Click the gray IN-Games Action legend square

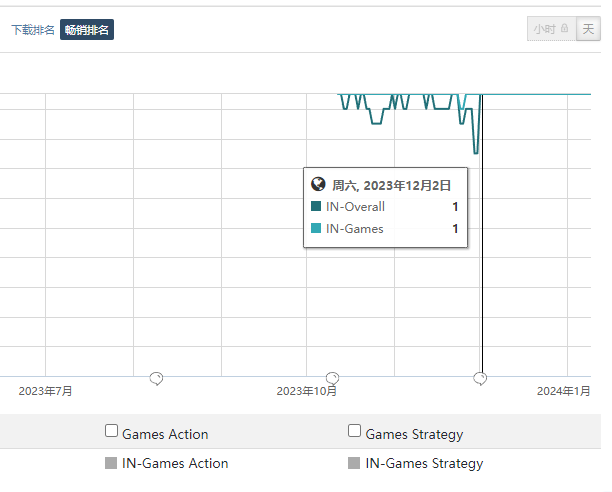[111, 463]
